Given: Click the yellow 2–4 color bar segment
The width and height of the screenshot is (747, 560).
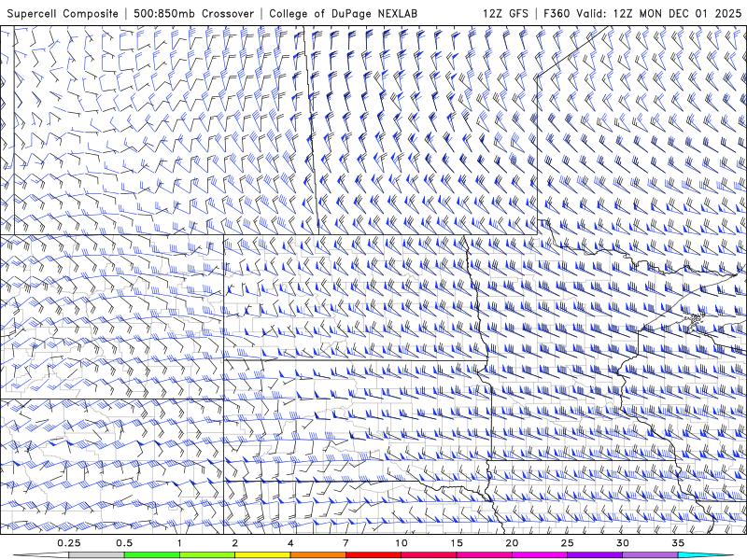Looking at the screenshot, I should pyautogui.click(x=262, y=555).
